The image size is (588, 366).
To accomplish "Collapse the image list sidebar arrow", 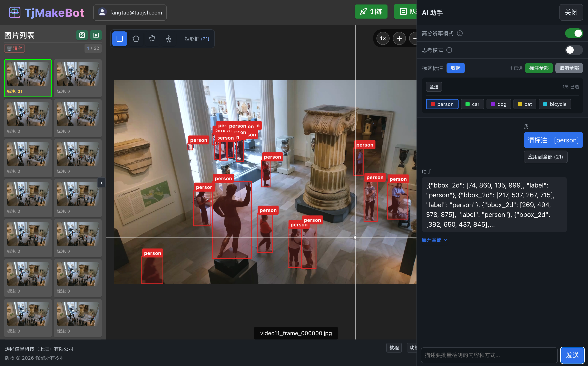I will (x=101, y=183).
